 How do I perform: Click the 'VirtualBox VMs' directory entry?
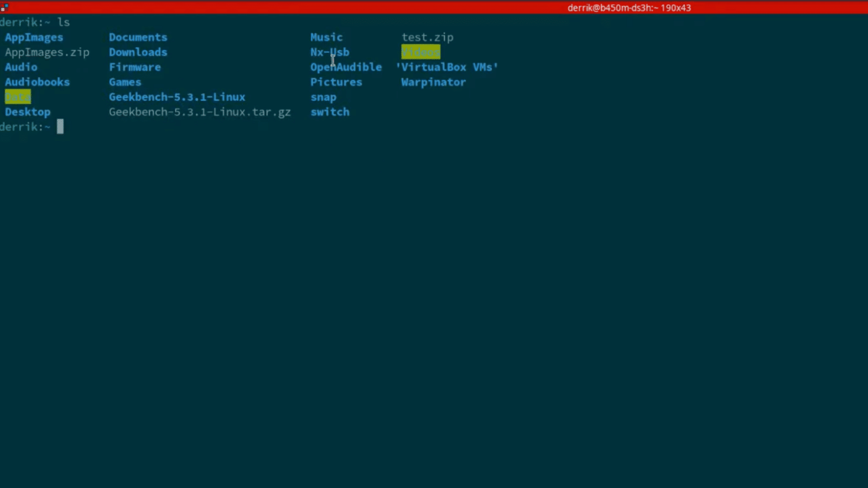447,67
